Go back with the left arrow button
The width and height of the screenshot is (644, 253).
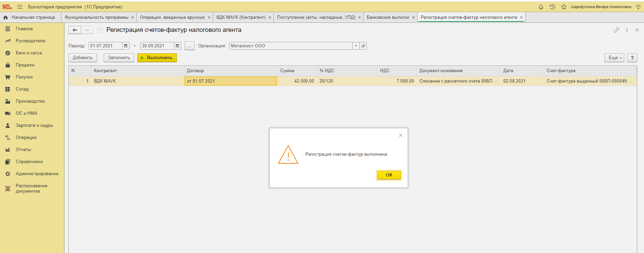coord(75,30)
